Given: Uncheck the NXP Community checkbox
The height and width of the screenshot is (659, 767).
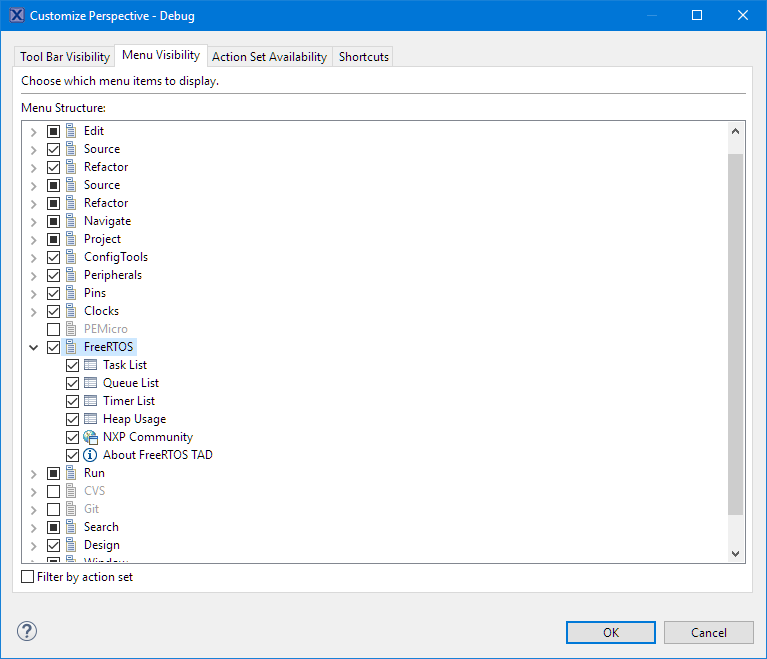Looking at the screenshot, I should pos(72,437).
